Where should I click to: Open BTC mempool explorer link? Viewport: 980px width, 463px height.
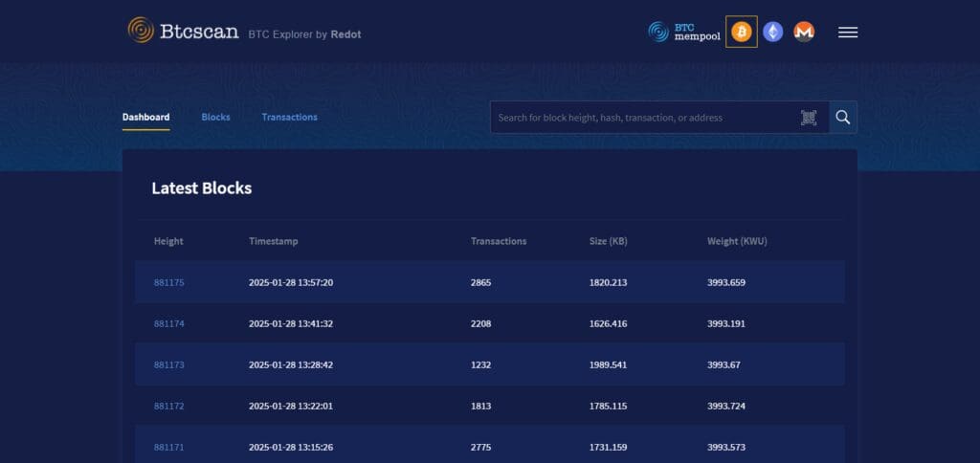[x=683, y=32]
